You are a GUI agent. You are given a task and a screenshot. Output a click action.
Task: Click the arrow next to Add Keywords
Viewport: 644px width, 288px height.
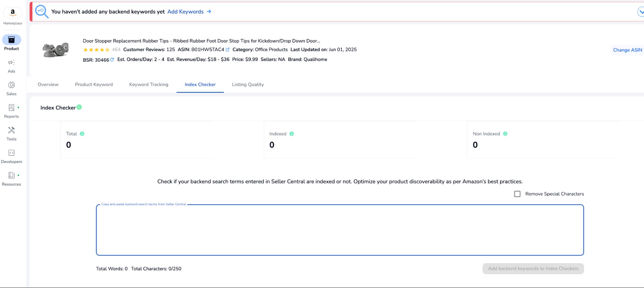[209, 12]
